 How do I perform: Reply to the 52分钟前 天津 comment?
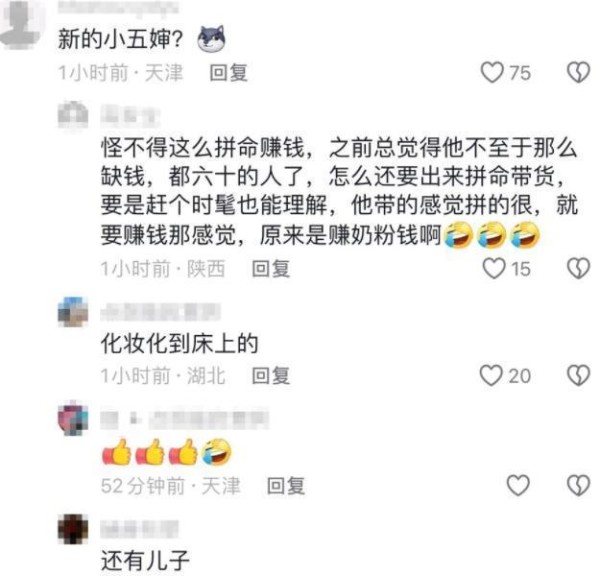point(286,486)
